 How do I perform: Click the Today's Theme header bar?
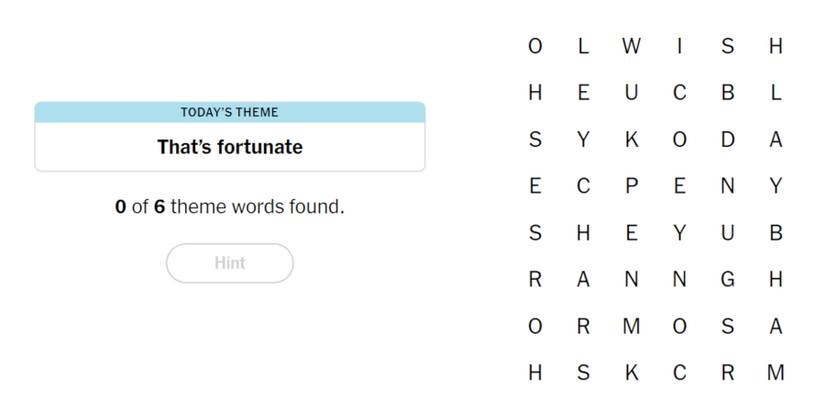pyautogui.click(x=229, y=112)
